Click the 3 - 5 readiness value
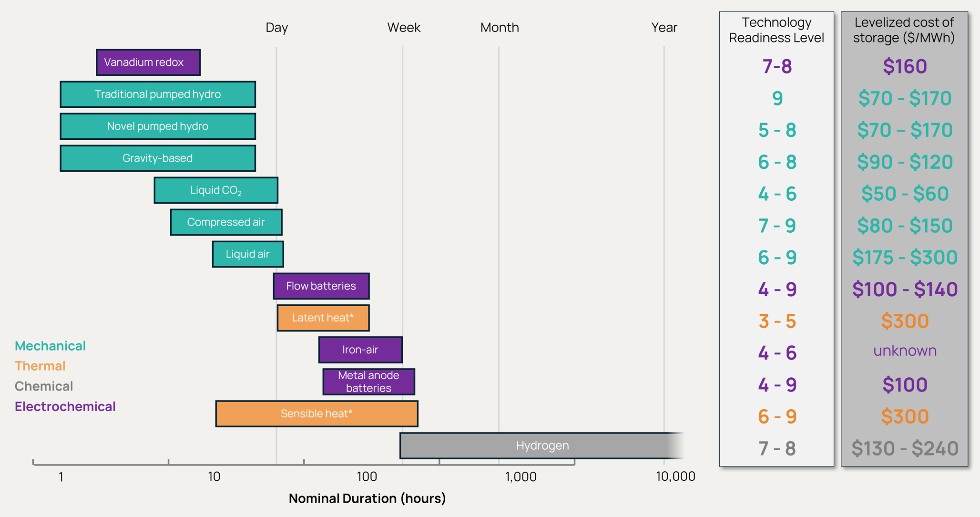The height and width of the screenshot is (517, 980). [x=777, y=321]
